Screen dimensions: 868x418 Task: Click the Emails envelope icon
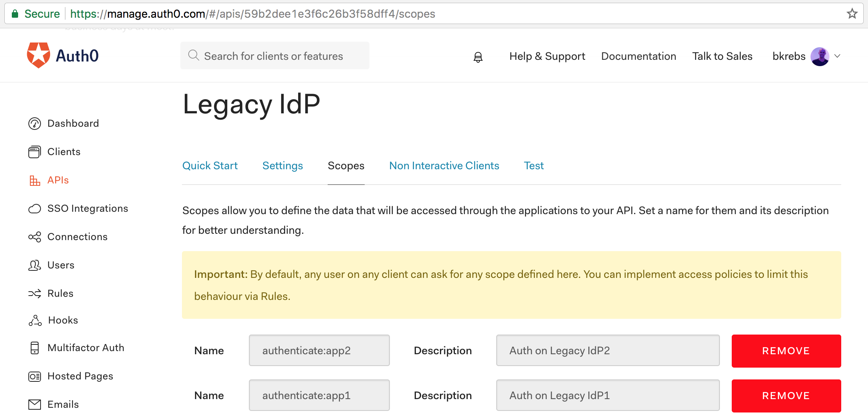coord(35,405)
